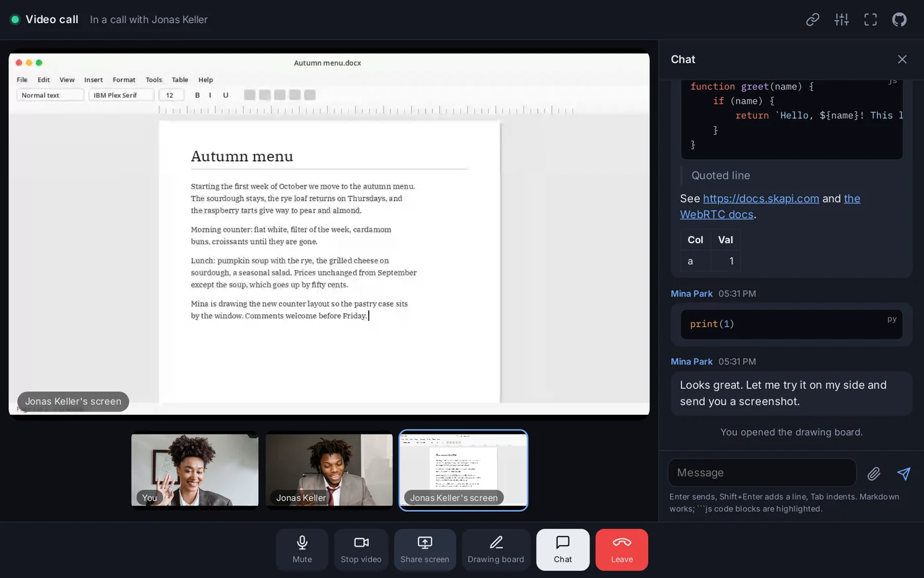Leave the call
The image size is (924, 578).
tap(622, 550)
